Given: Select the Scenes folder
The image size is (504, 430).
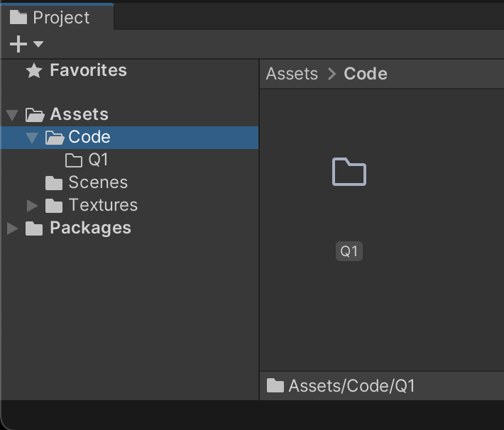Looking at the screenshot, I should 98,182.
